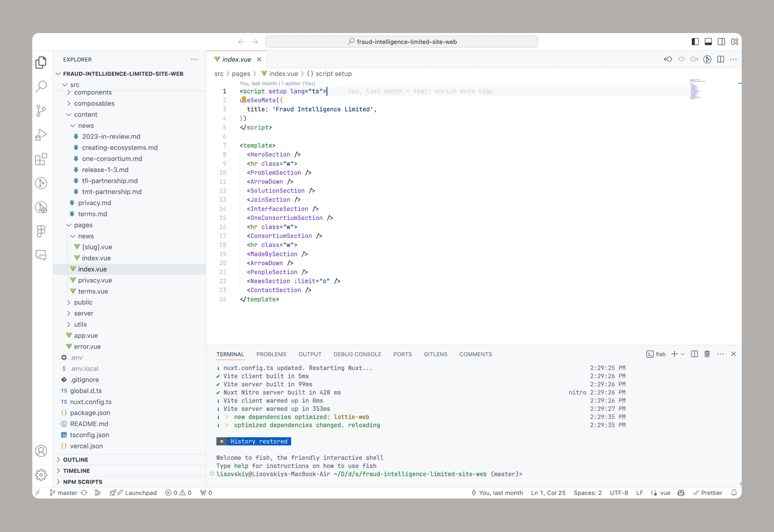Open the Explorer view in activity bar
Image resolution: width=774 pixels, height=532 pixels.
[x=41, y=62]
